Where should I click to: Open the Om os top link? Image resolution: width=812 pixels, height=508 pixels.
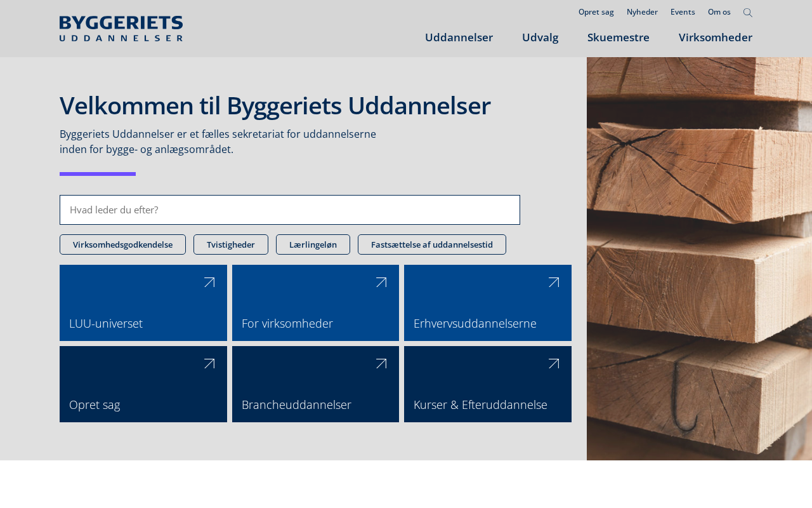click(x=719, y=12)
